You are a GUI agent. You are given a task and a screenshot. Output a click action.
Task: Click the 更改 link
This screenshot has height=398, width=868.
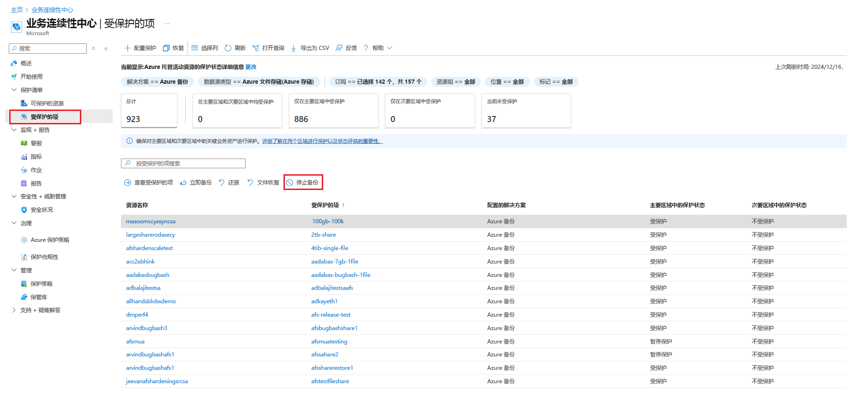[251, 67]
